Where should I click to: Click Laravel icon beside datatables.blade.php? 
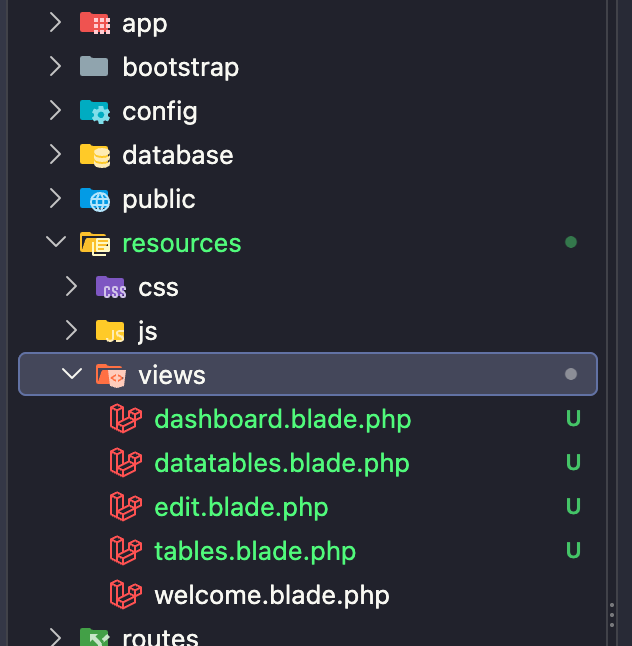[126, 463]
